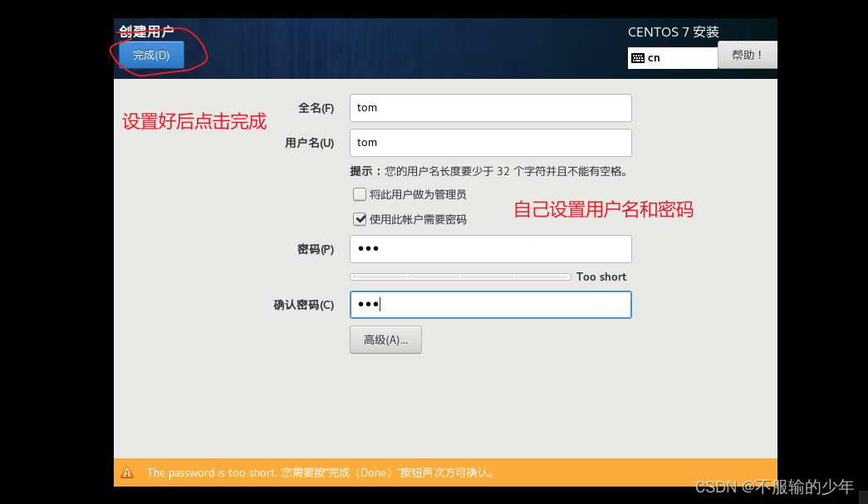
Task: Click the 用户名(U) label
Action: point(310,143)
